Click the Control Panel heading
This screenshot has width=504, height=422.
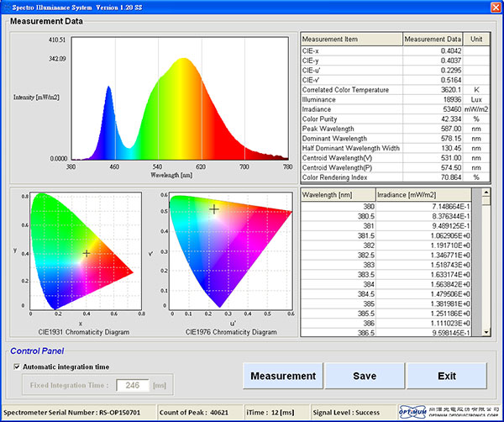coord(37,351)
